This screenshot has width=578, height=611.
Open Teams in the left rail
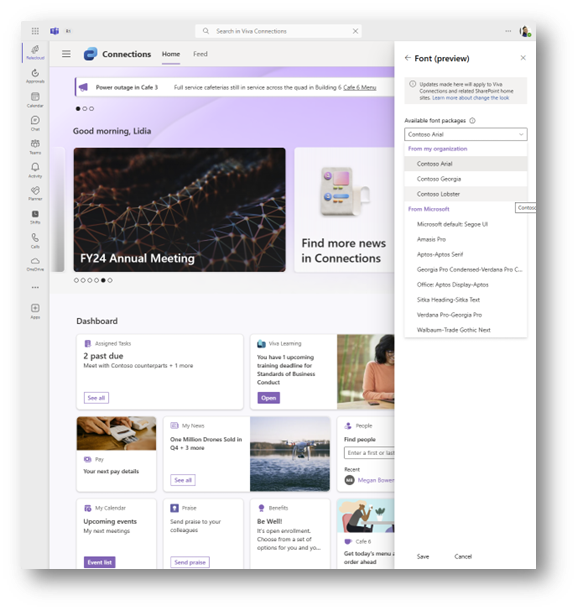tap(35, 147)
